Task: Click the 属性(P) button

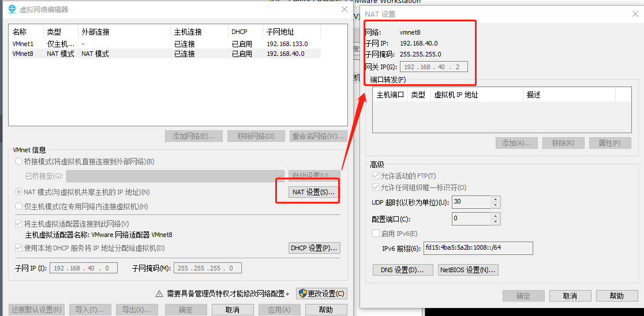Action: 610,143
